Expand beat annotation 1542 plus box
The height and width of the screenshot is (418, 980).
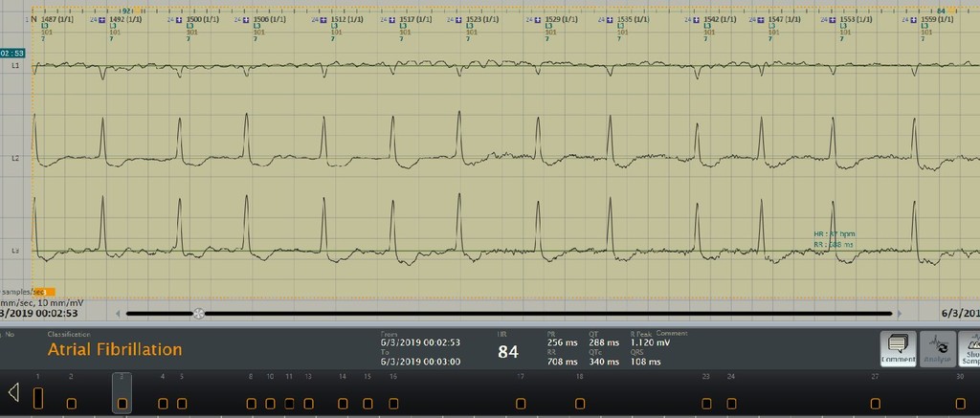(696, 20)
